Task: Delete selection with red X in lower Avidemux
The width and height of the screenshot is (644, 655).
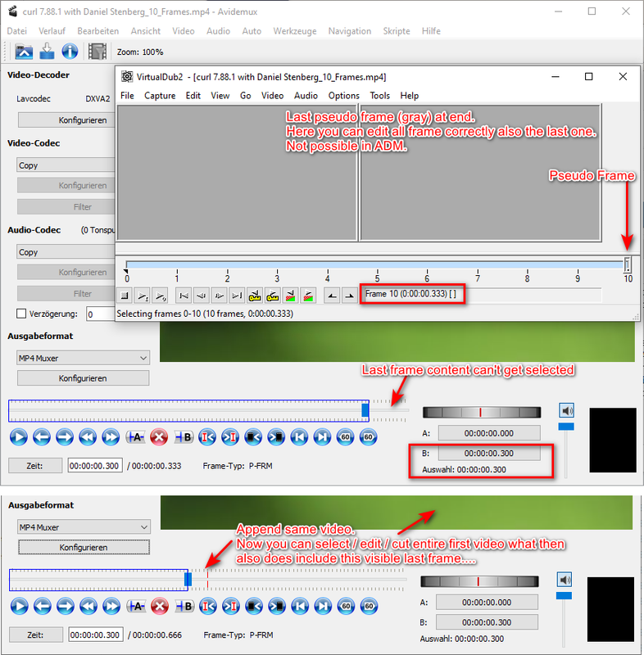Action: (x=160, y=606)
